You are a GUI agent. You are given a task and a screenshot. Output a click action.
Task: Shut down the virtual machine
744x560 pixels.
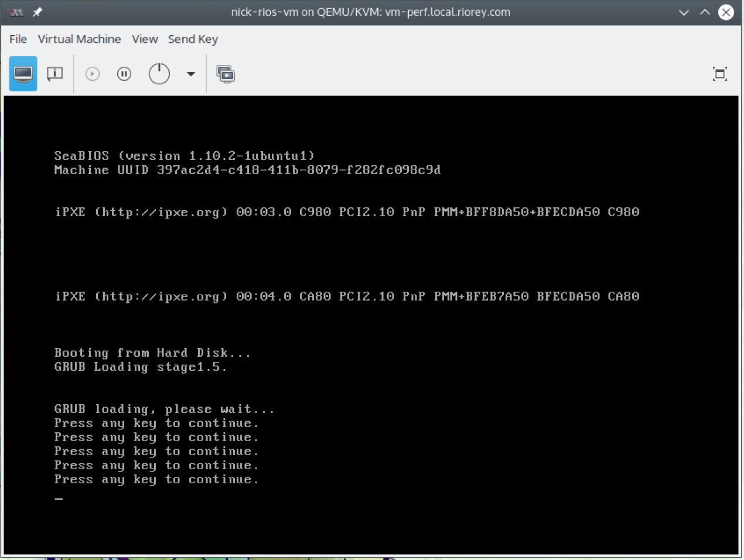[x=159, y=74]
